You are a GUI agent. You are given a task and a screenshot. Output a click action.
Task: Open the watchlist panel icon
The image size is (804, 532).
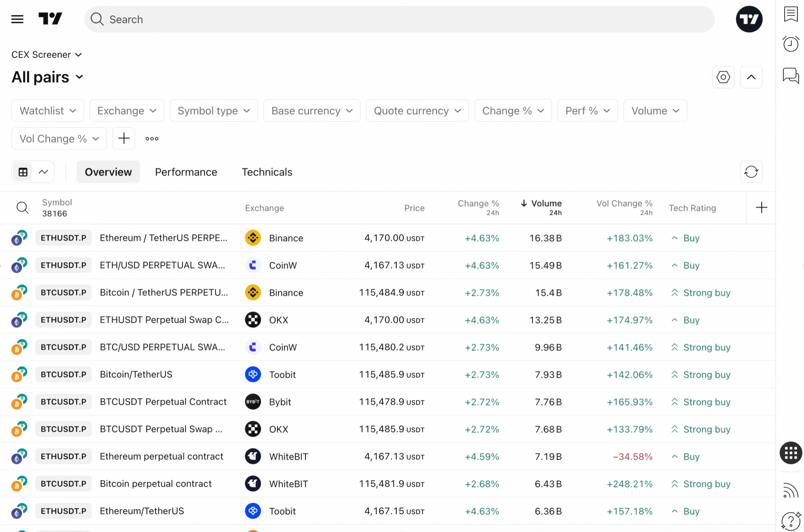(791, 14)
